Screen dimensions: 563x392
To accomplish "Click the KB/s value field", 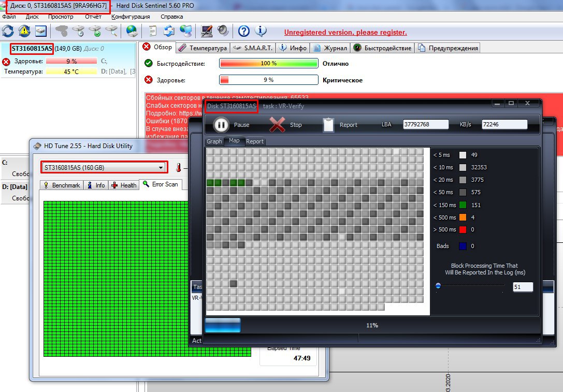I will click(504, 124).
